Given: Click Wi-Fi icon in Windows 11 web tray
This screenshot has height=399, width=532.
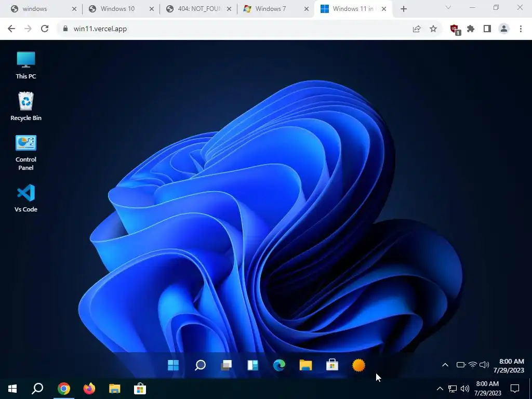Looking at the screenshot, I should [472, 365].
